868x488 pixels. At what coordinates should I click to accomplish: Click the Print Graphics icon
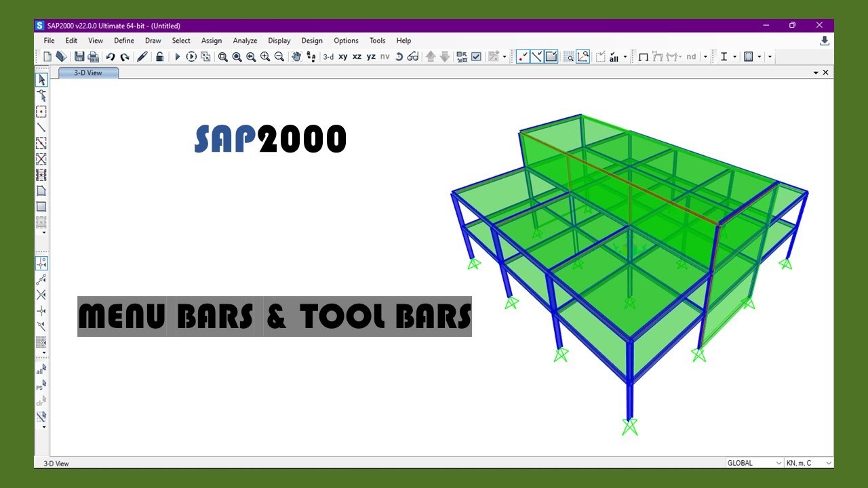tap(94, 57)
